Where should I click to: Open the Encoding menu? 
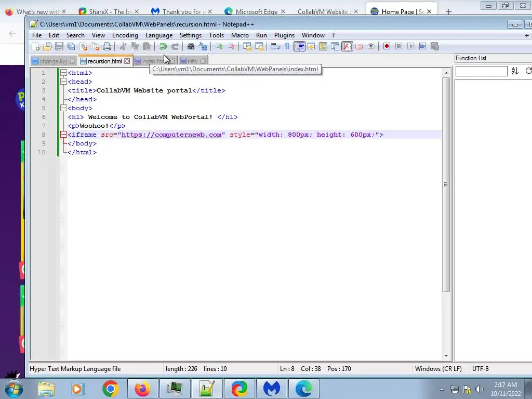tap(125, 35)
